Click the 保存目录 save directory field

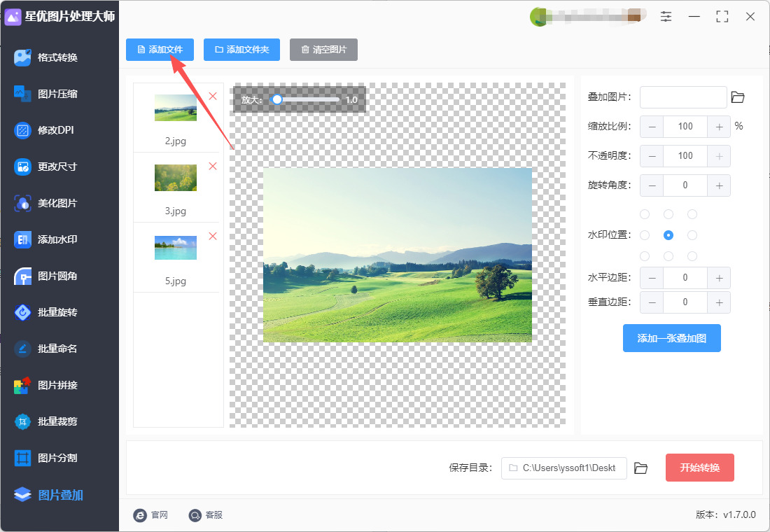[563, 468]
